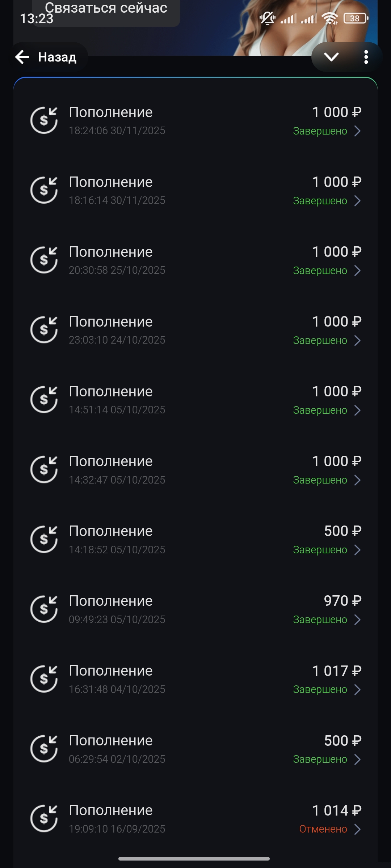The height and width of the screenshot is (868, 391).
Task: Expand chevron next to cancelled 1 014 ₽ deposit
Action: point(357,829)
